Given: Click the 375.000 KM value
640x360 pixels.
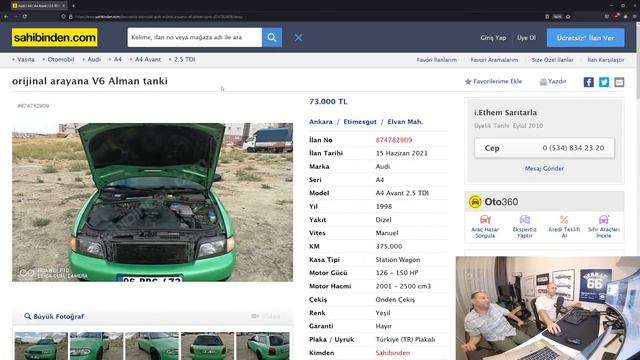Looking at the screenshot, I should click(389, 246).
